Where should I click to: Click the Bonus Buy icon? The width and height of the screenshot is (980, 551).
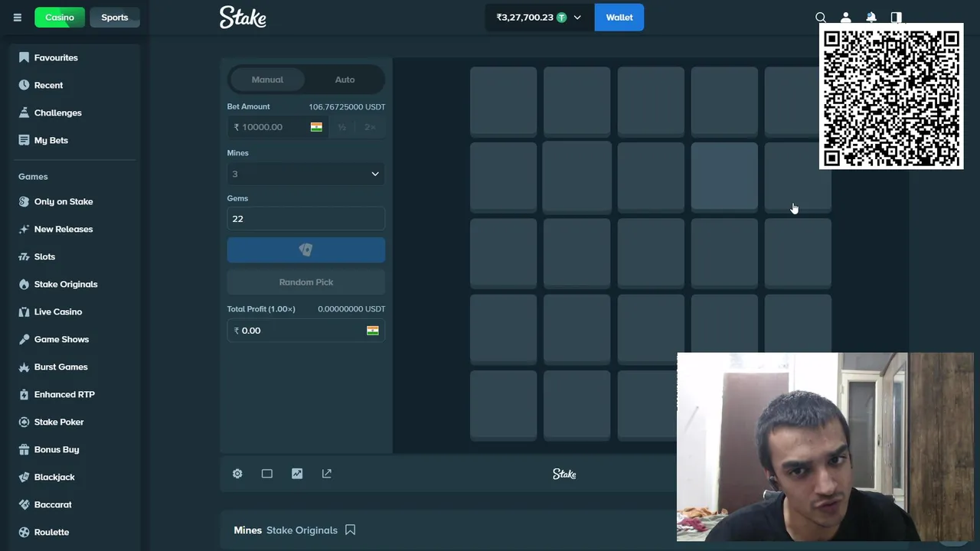(24, 449)
